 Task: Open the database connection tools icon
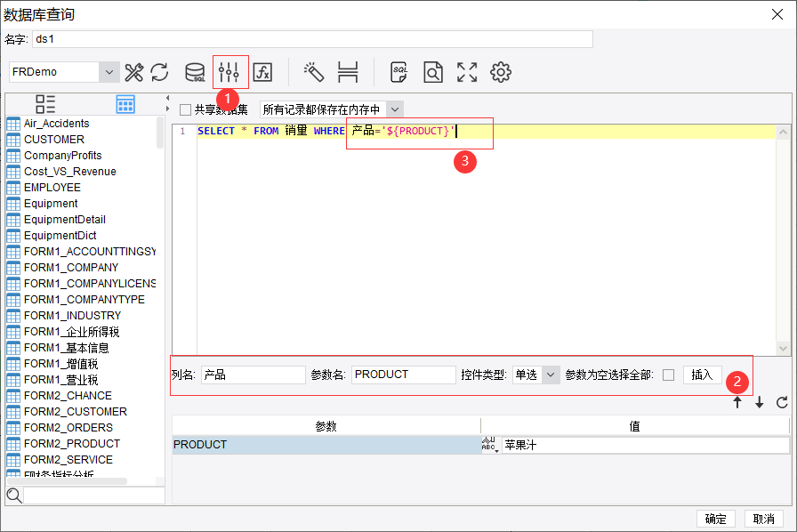(134, 72)
